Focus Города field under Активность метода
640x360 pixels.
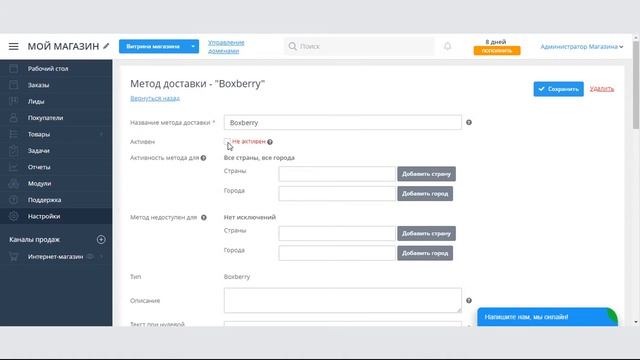337,193
